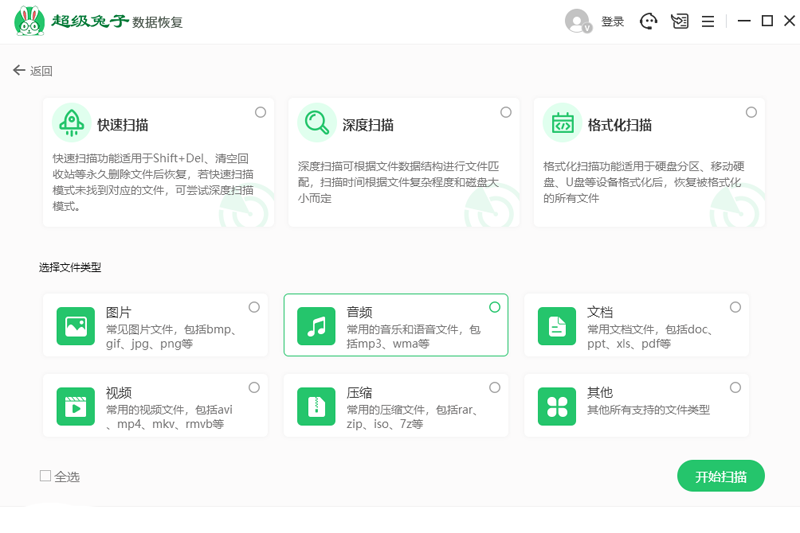Open the feedback mail icon

(680, 21)
